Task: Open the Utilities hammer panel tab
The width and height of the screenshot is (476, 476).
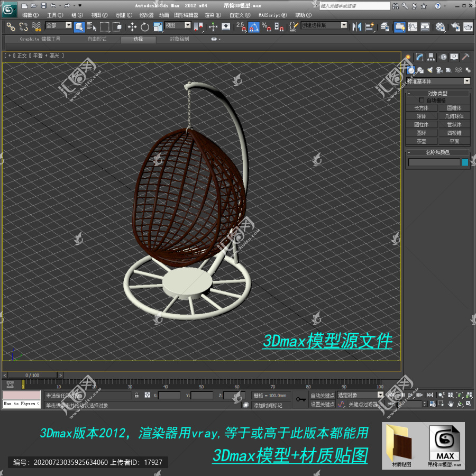Action: [x=465, y=57]
